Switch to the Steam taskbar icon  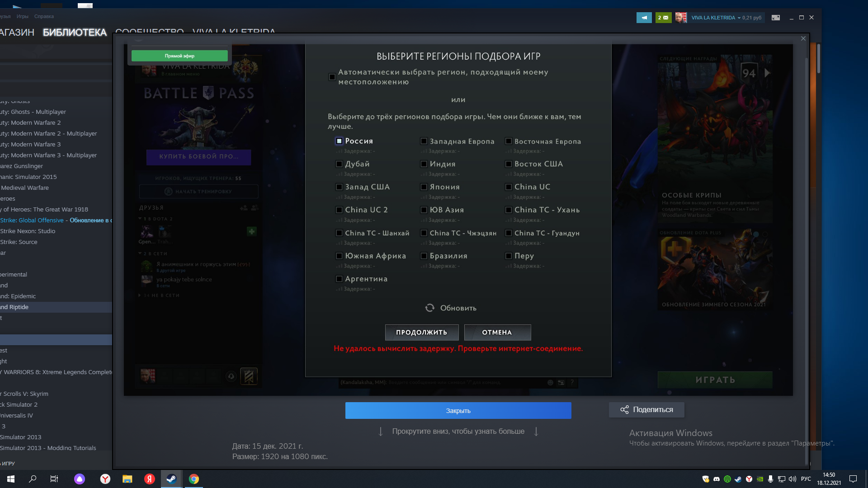point(172,479)
